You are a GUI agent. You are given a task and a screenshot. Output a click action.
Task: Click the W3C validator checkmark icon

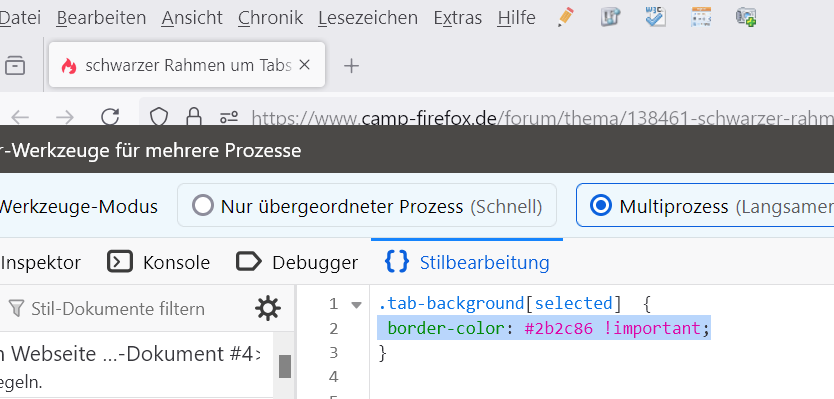coord(655,17)
